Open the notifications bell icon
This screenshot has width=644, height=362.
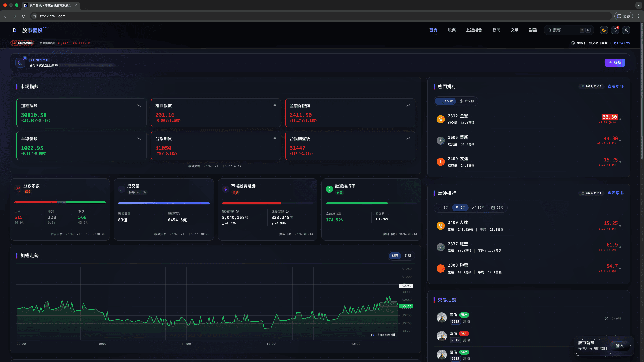(615, 30)
